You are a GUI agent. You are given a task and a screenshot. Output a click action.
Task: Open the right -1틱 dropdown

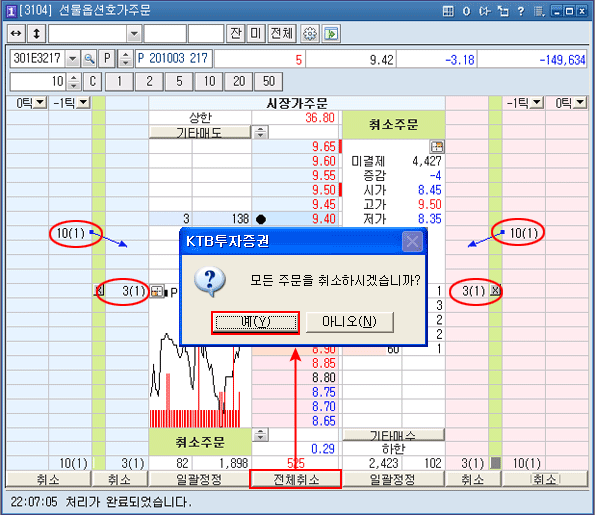pos(537,102)
